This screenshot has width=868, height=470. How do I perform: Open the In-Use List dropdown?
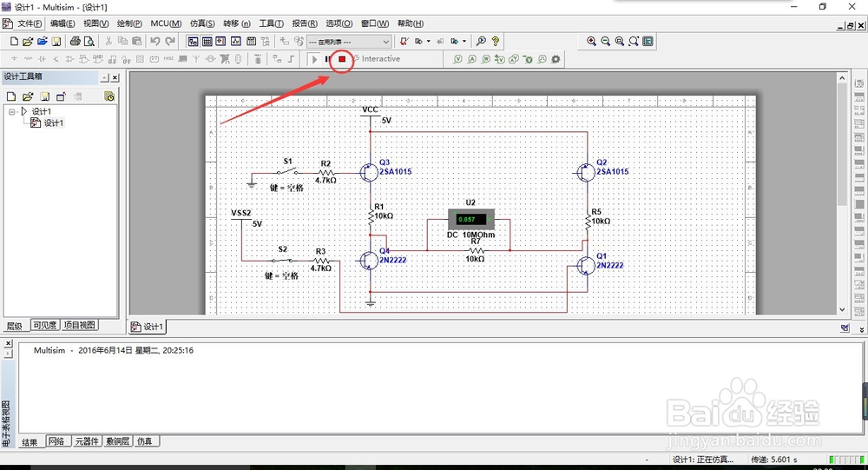pos(350,41)
